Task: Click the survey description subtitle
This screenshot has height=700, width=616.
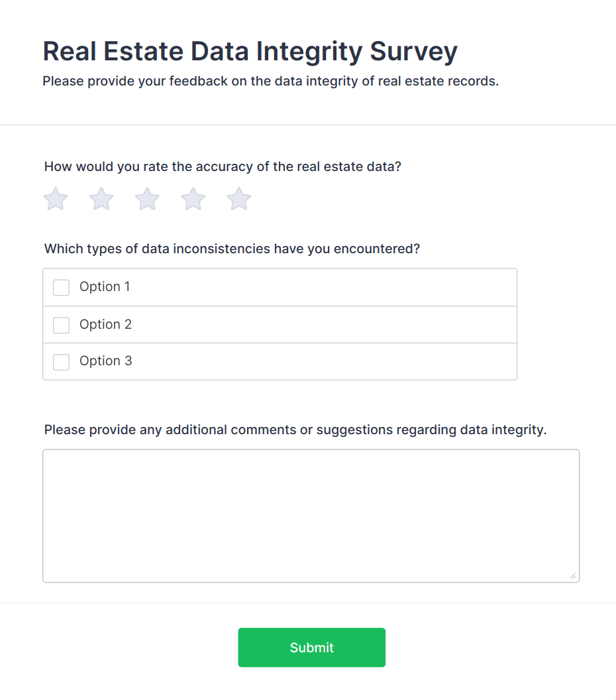Action: coord(272,81)
